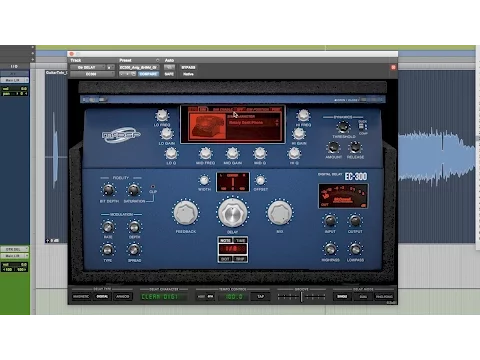The height and width of the screenshot is (360, 480).
Task: Step the character selection with the arrows
Action: pos(276,123)
